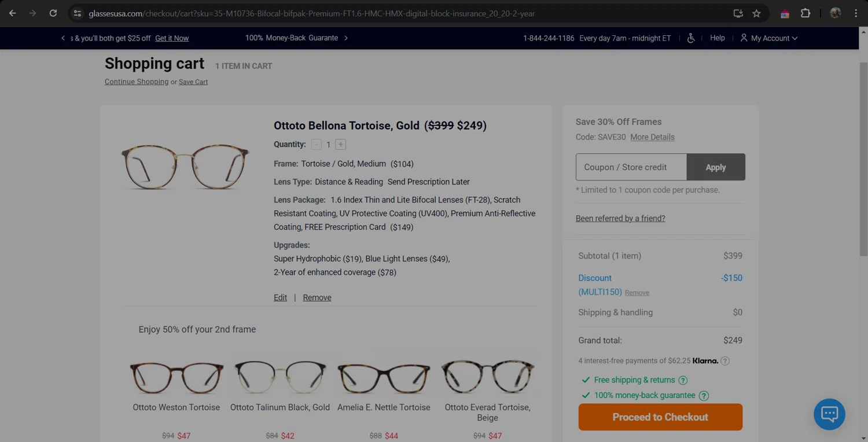Edit the Ottoto Bellona cart item
The width and height of the screenshot is (868, 442).
coord(280,297)
